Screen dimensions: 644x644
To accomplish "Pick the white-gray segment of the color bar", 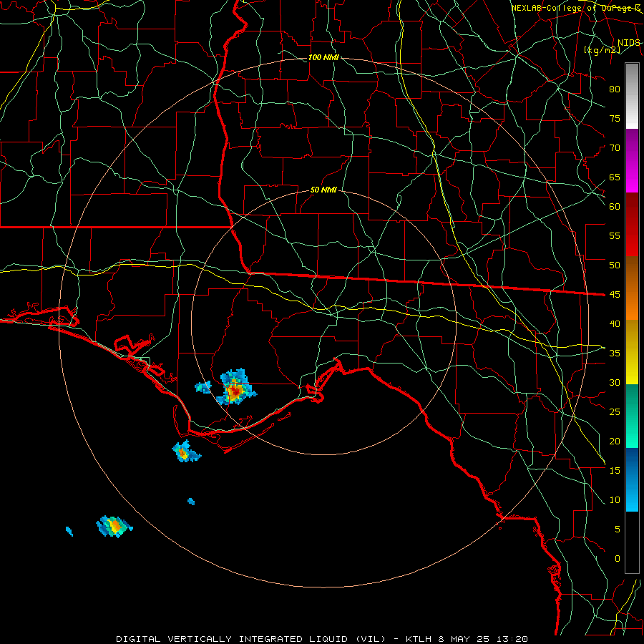I will (x=632, y=97).
